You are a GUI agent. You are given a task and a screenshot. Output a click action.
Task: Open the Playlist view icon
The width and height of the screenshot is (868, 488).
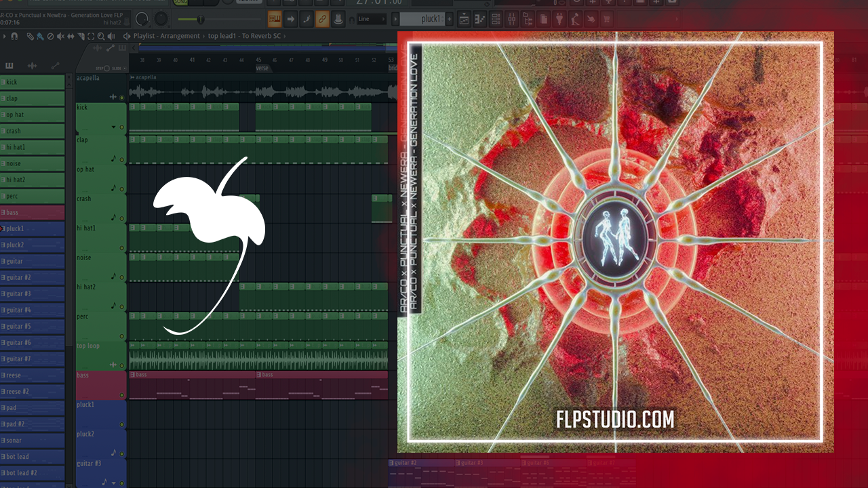(x=465, y=19)
